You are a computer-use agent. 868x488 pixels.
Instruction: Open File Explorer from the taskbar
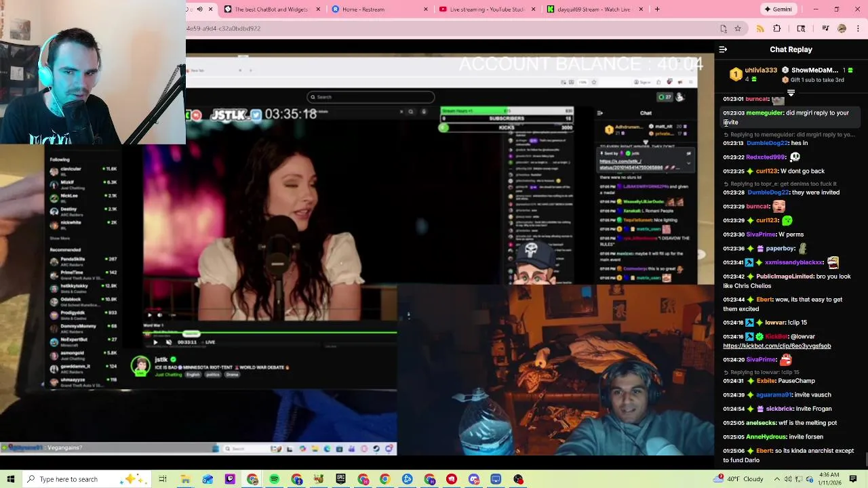(185, 479)
